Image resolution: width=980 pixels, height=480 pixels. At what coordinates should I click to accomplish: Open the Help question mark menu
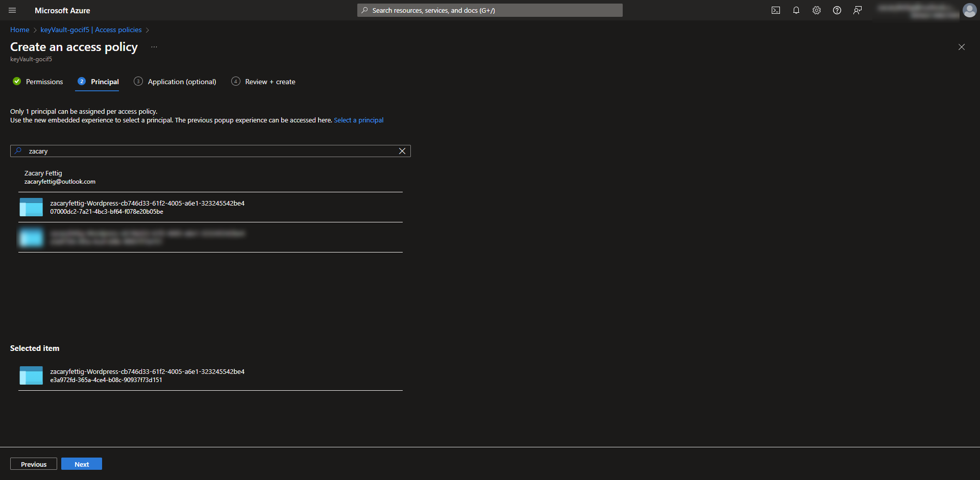pos(837,10)
